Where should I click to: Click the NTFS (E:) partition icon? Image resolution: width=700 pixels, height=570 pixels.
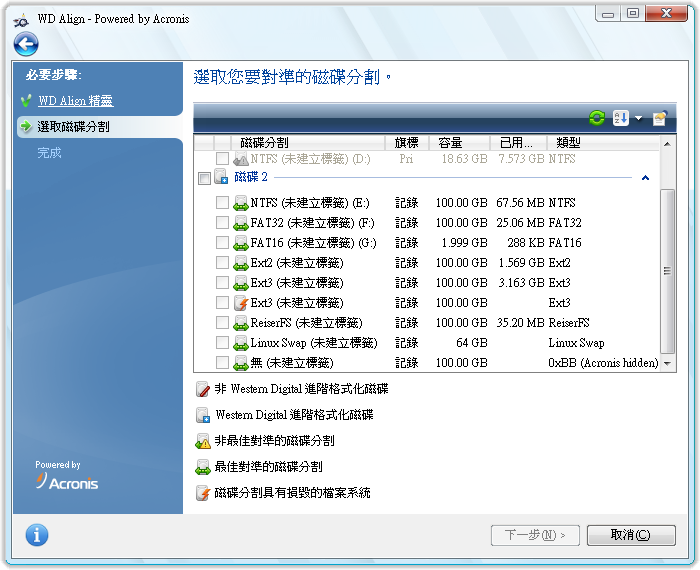point(240,203)
